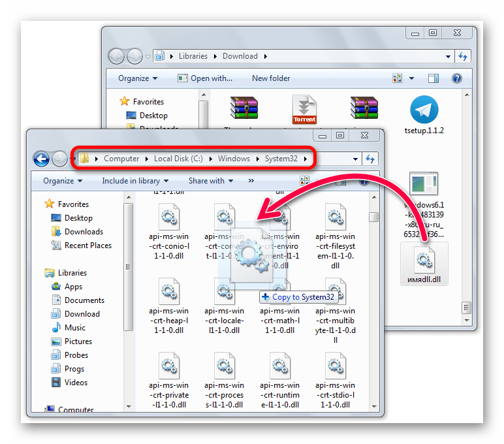
Task: Open address history dropdown in Download window
Action: (448, 57)
